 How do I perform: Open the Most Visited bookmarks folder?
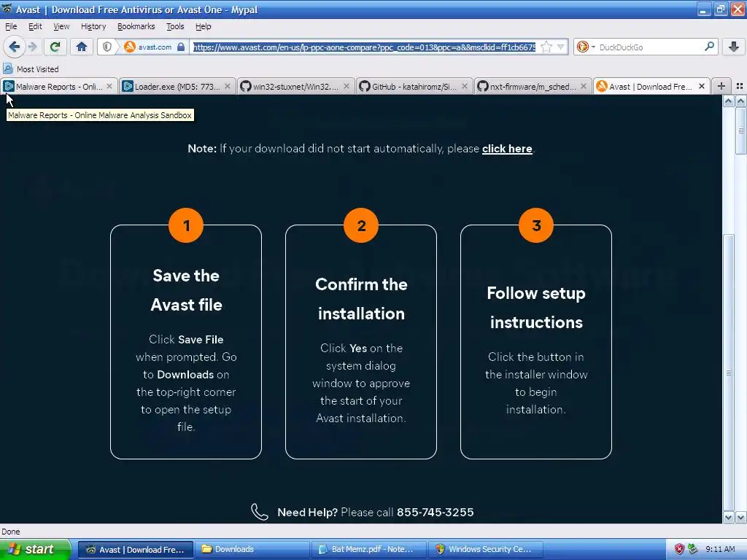[x=31, y=69]
